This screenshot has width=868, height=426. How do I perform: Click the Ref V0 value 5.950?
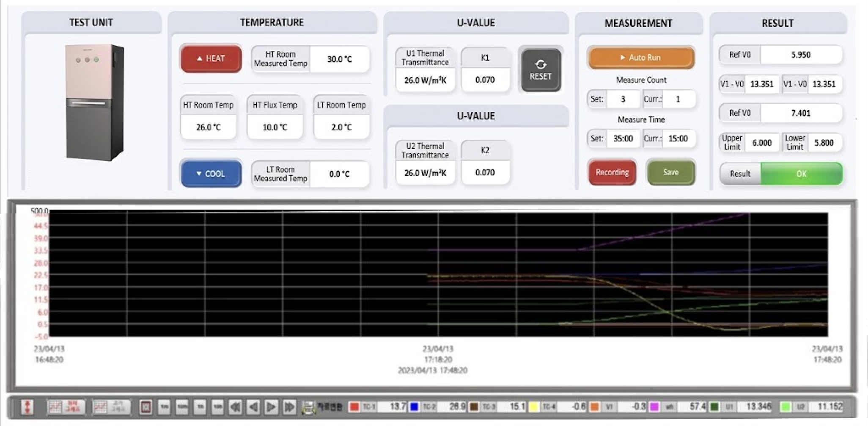click(801, 55)
